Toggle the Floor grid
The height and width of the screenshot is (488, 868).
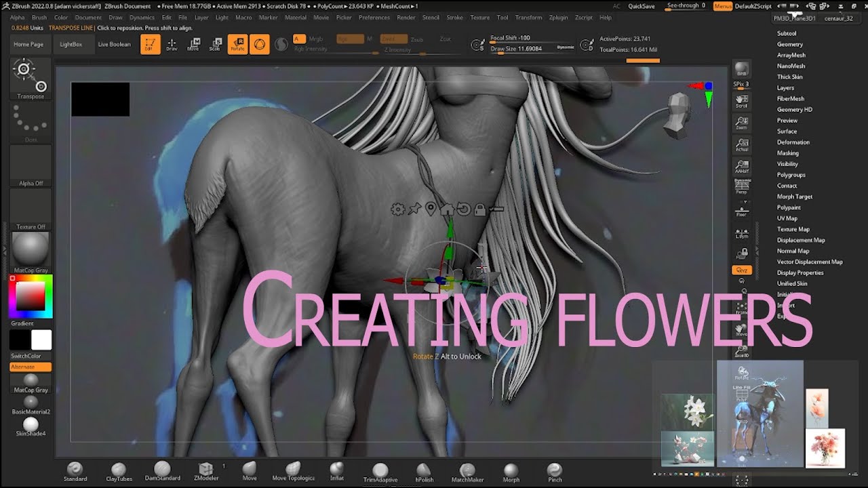pos(742,210)
